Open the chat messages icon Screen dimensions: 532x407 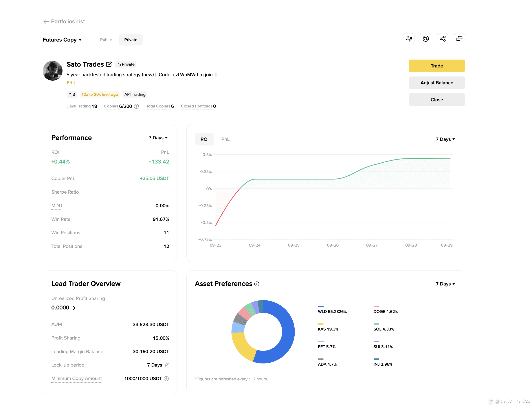pyautogui.click(x=459, y=39)
